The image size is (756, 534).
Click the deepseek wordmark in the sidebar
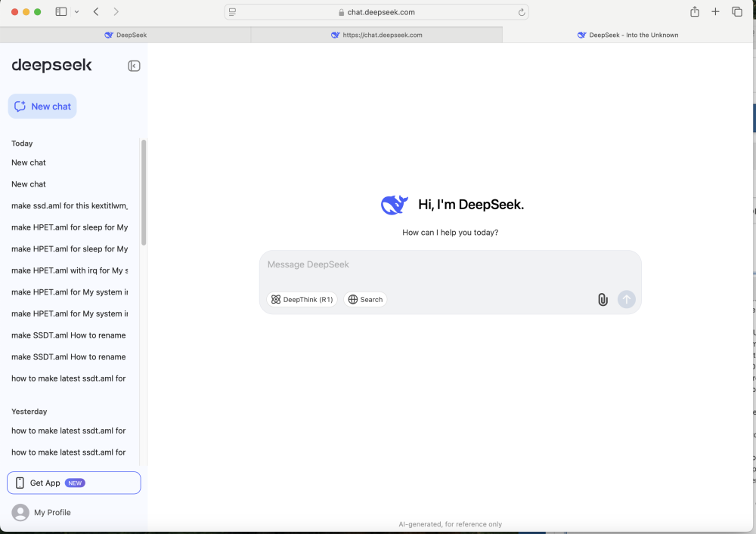click(51, 65)
